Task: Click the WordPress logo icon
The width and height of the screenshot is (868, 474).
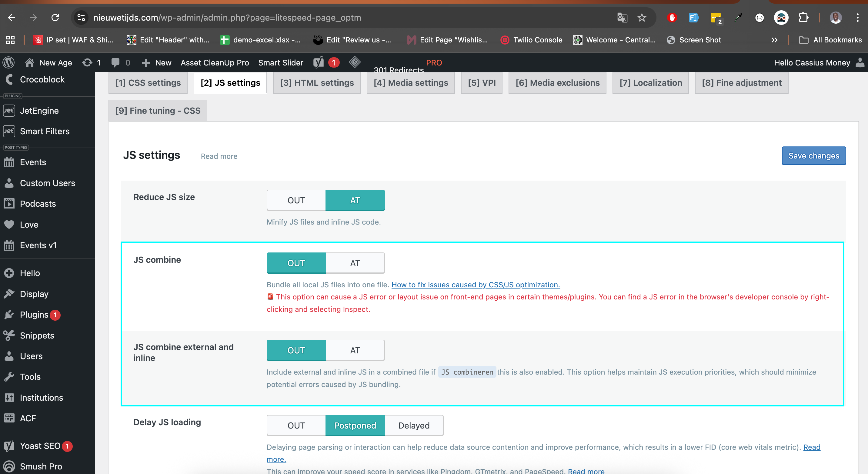Action: pyautogui.click(x=8, y=62)
